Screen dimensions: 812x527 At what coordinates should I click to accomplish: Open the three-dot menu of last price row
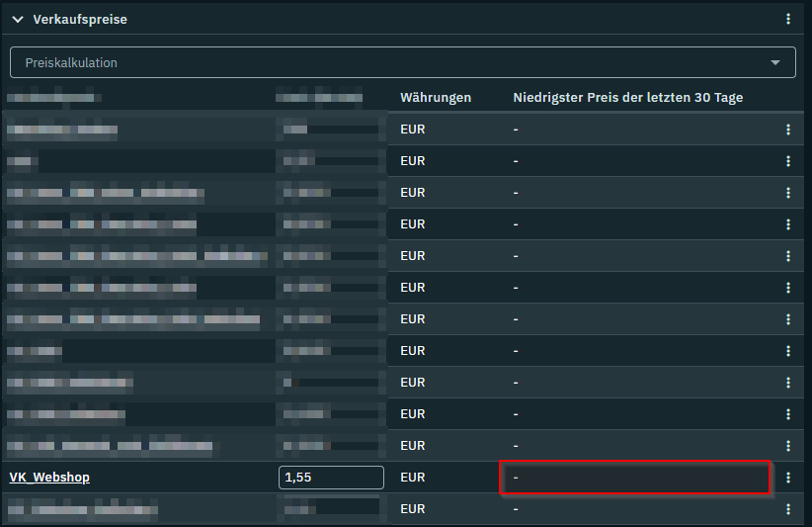(787, 509)
